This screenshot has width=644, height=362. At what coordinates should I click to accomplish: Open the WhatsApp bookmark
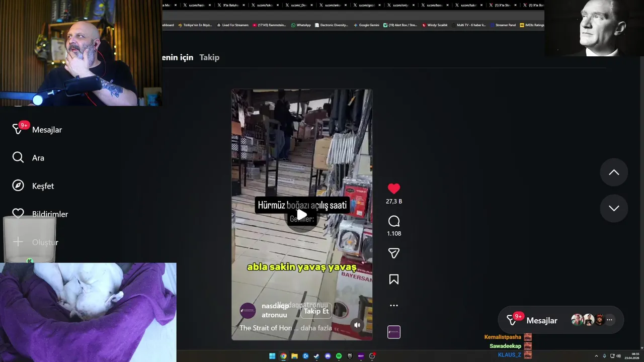[301, 25]
